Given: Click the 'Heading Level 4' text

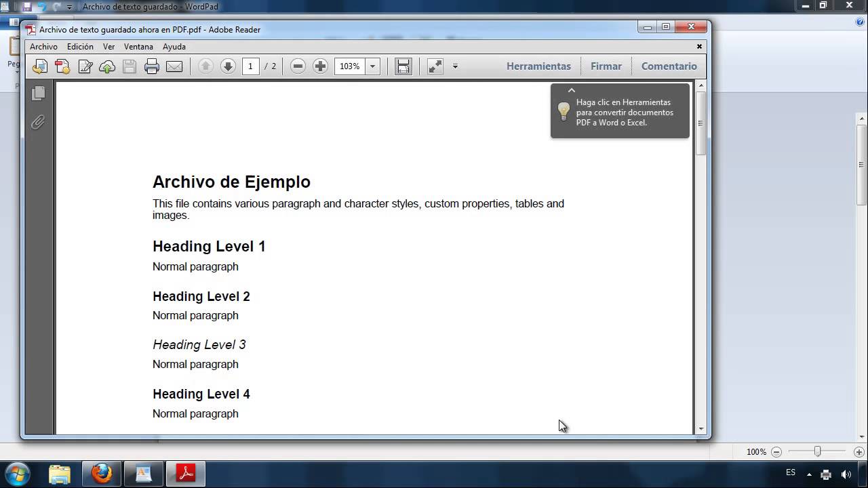Looking at the screenshot, I should tap(201, 394).
